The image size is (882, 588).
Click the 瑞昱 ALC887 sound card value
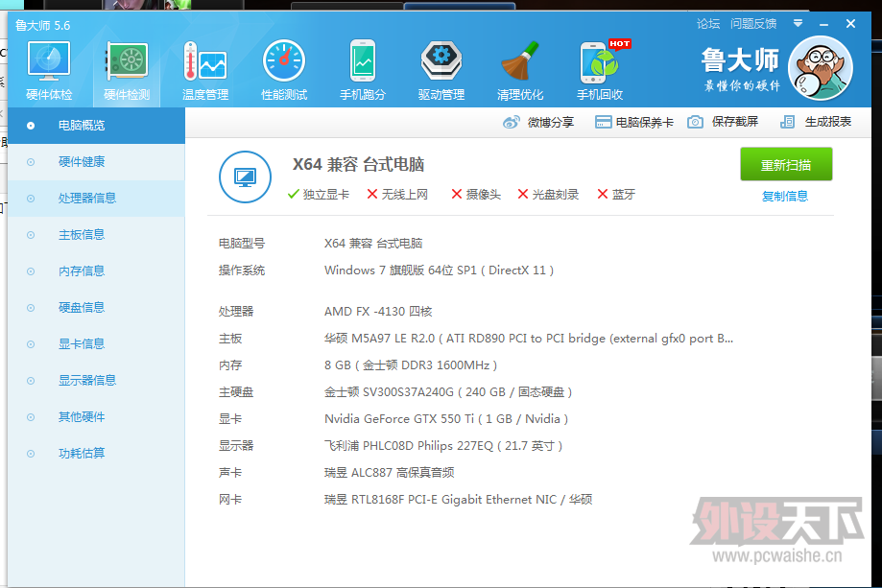[x=390, y=473]
